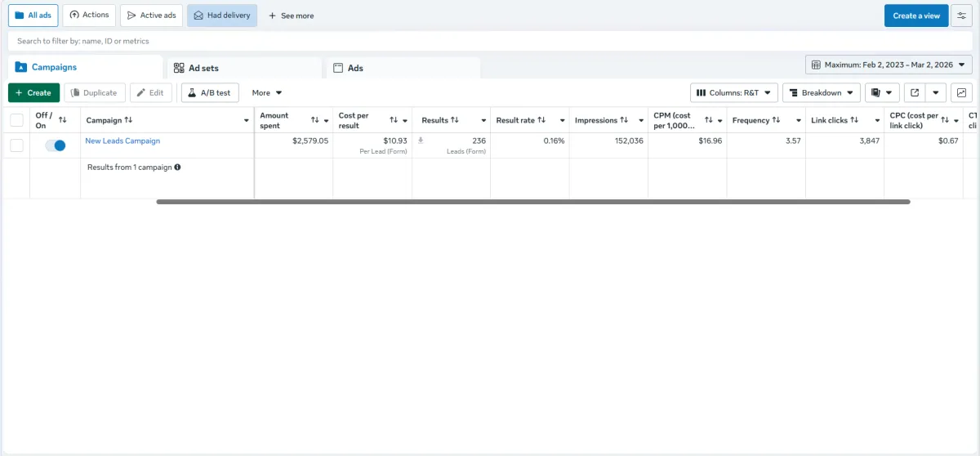
Task: Sort CPC column arrows
Action: tap(945, 120)
